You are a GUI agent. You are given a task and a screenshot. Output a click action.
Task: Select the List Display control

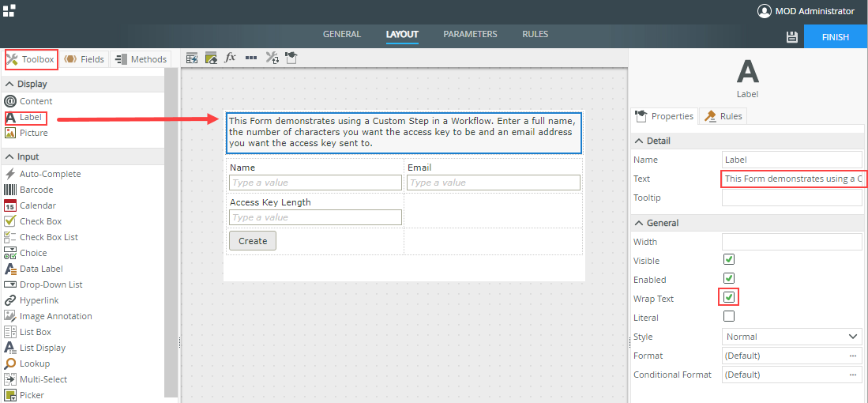point(35,348)
